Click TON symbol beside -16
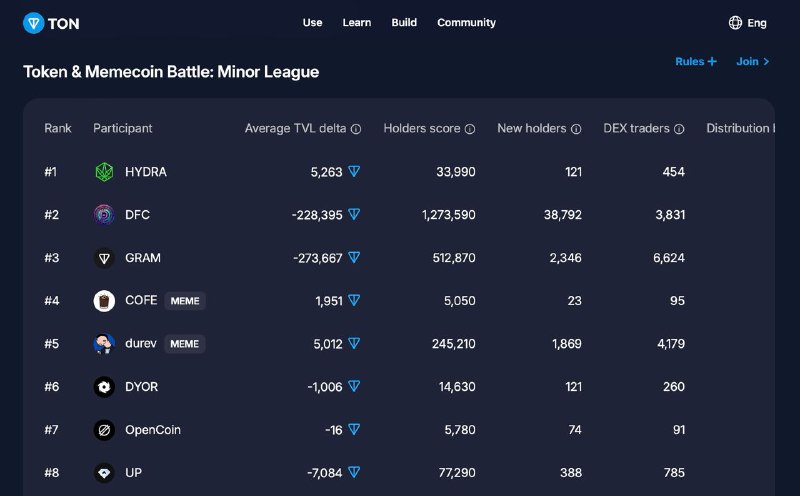The height and width of the screenshot is (496, 800). tap(354, 429)
